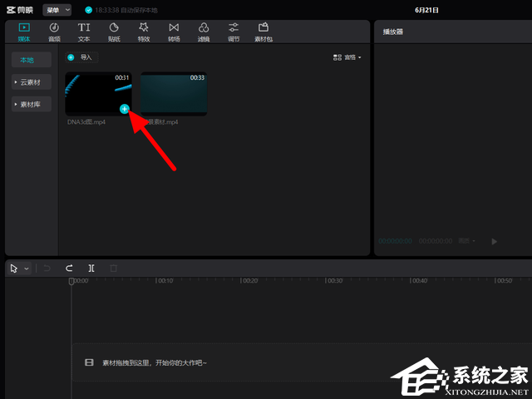This screenshot has width=532, height=399.
Task: Delete the selected clip with trash icon
Action: pyautogui.click(x=114, y=268)
